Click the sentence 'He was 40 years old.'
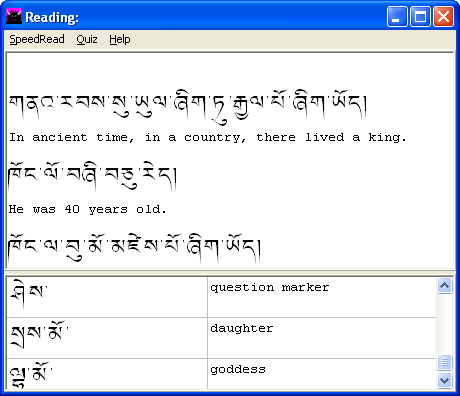 tap(87, 209)
